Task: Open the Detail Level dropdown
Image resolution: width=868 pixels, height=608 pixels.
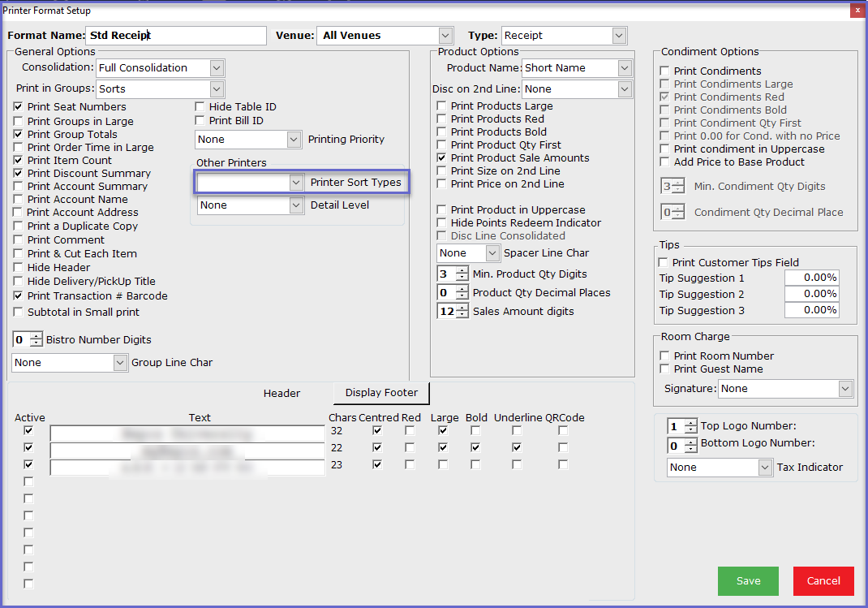Action: (250, 205)
